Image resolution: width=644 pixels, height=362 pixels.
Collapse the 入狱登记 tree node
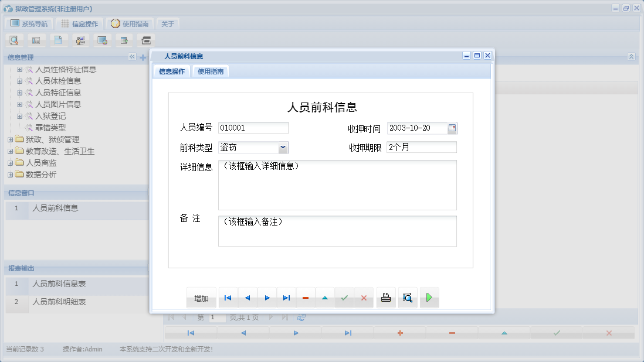pos(19,116)
